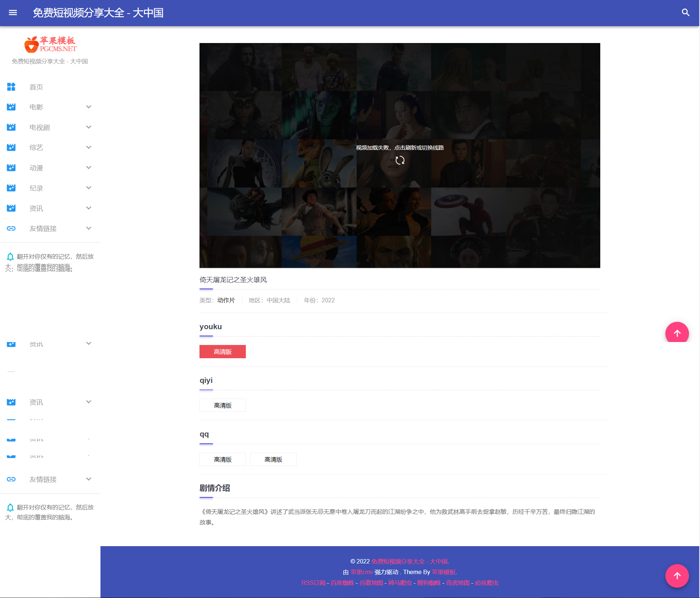700x598 pixels.
Task: Select the 高清版 button under qiyi
Action: click(222, 405)
